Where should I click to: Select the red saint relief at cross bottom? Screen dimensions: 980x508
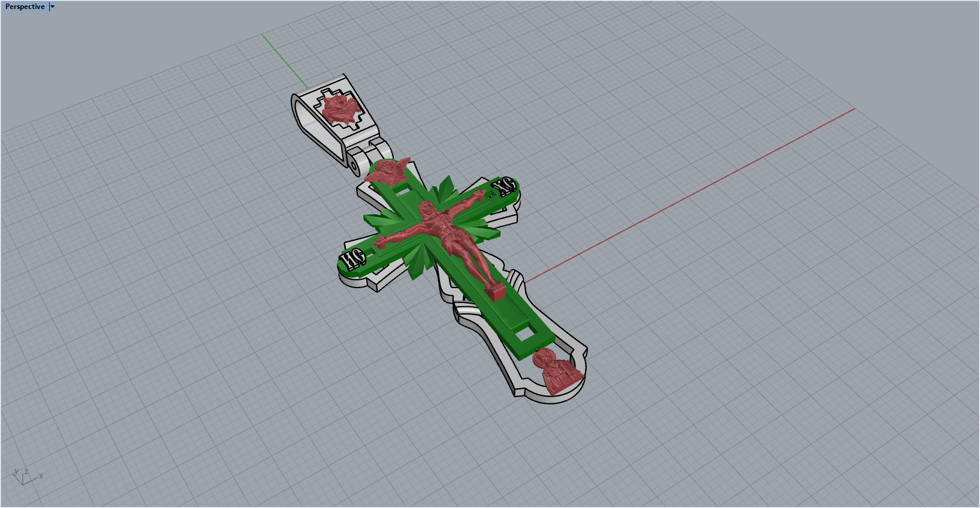(x=557, y=372)
